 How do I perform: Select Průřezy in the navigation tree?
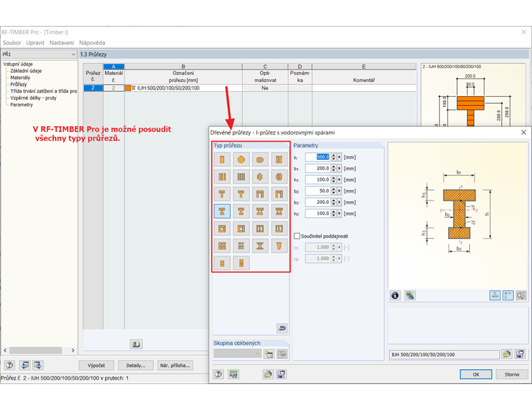18,84
